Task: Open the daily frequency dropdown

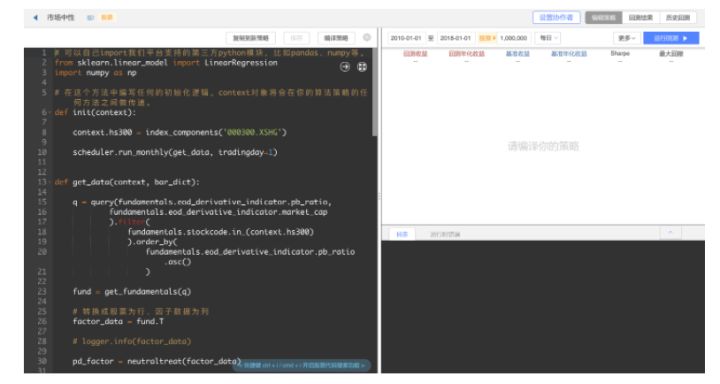Action: [x=548, y=38]
